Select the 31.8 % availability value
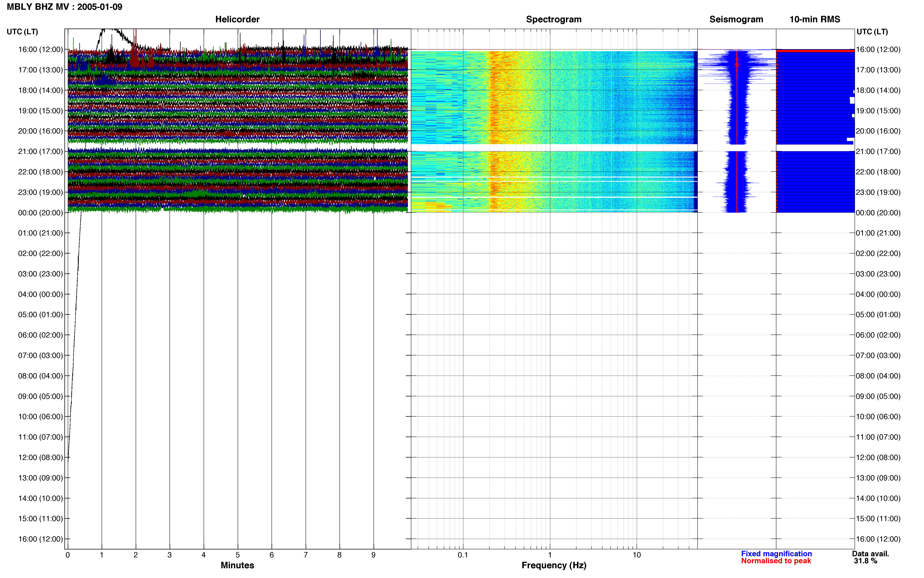This screenshot has height=578, width=924. tap(865, 561)
